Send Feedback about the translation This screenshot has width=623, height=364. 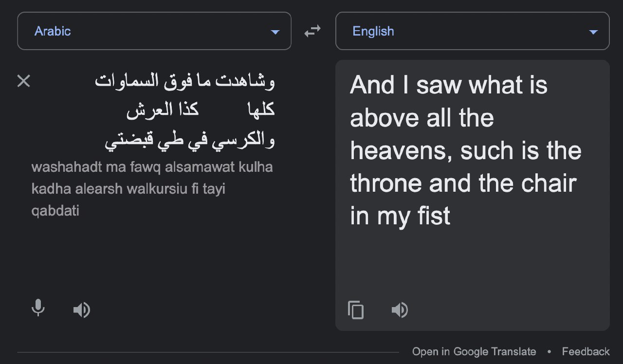(x=586, y=351)
